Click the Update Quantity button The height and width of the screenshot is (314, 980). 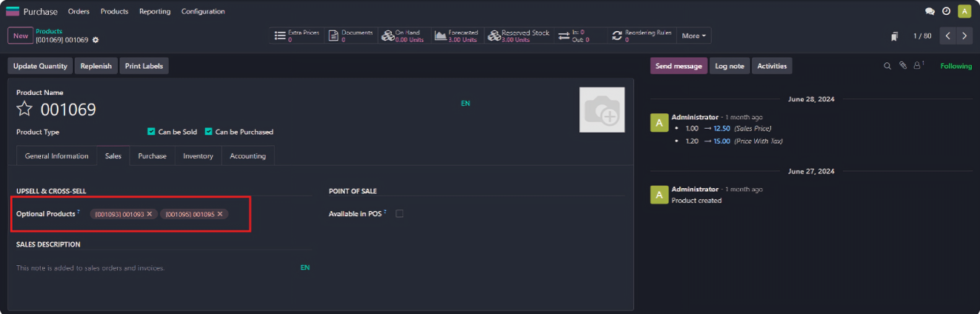click(x=40, y=66)
